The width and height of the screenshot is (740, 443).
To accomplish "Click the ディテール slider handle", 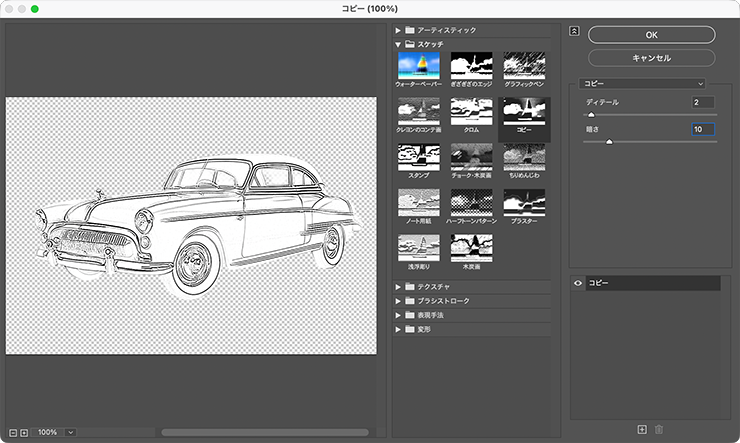I will click(591, 116).
